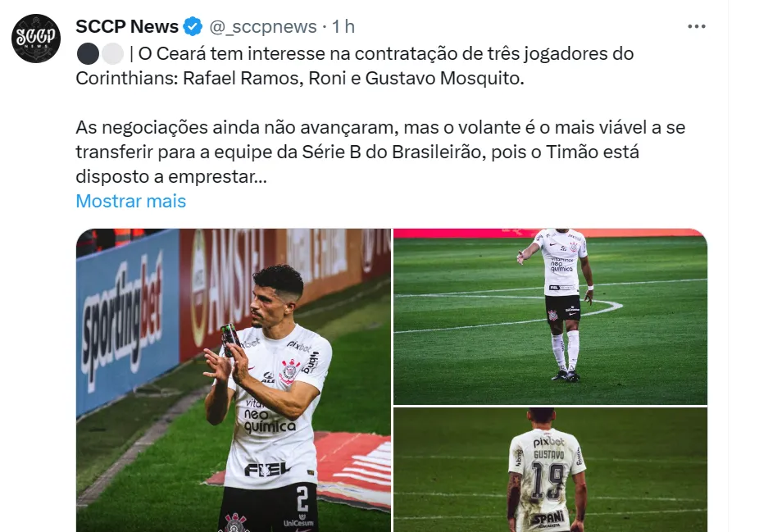759x532 pixels.
Task: Click the FIEL logo on player's shirt
Action: [x=267, y=469]
